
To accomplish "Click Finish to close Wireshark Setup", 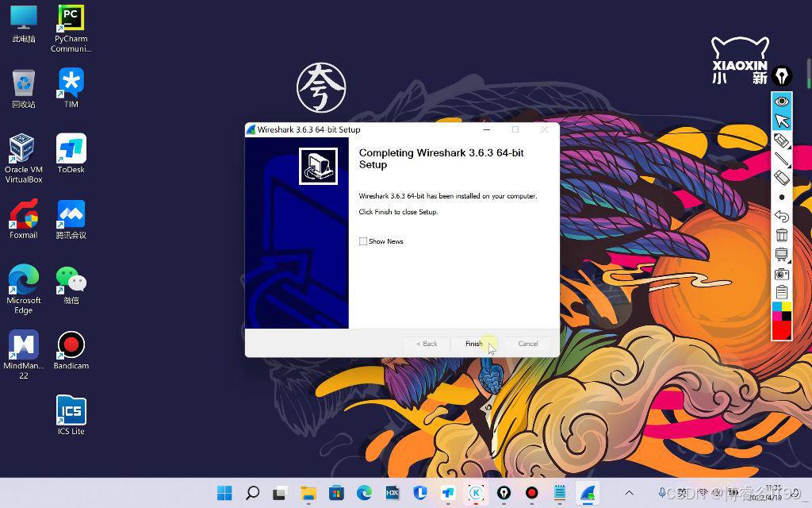I will [x=474, y=344].
